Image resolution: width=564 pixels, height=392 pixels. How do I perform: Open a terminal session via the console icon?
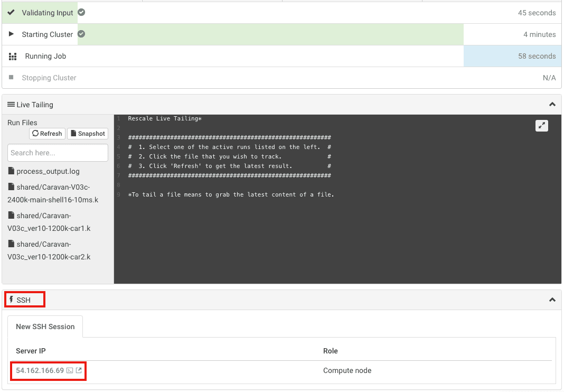coord(70,370)
